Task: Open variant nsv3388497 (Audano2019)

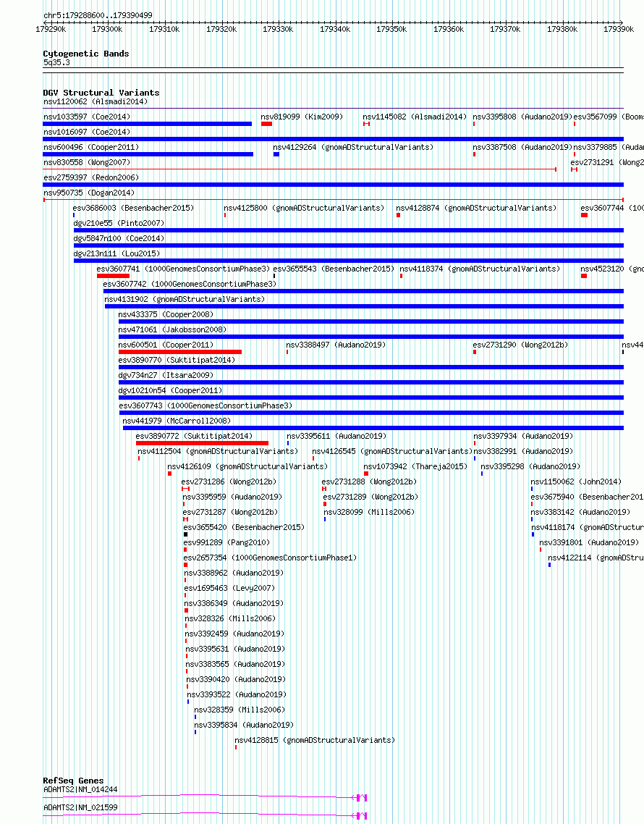Action: [x=336, y=345]
